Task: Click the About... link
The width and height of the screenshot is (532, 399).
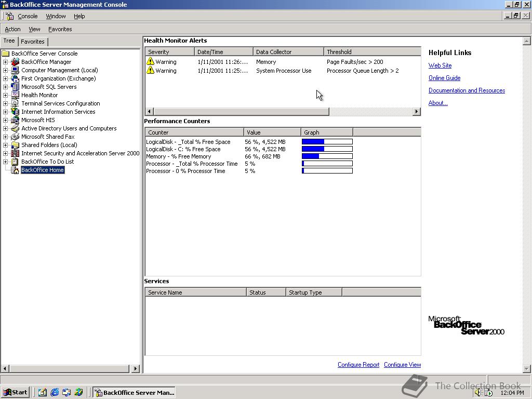Action: click(437, 103)
